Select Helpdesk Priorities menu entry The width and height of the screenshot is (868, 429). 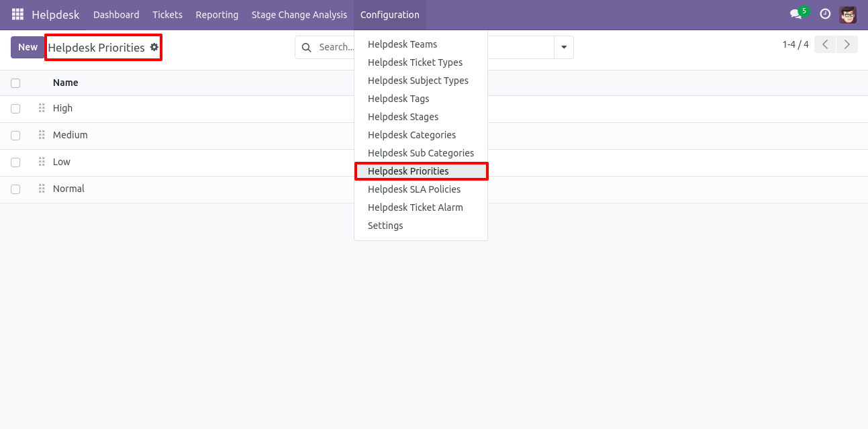point(421,171)
